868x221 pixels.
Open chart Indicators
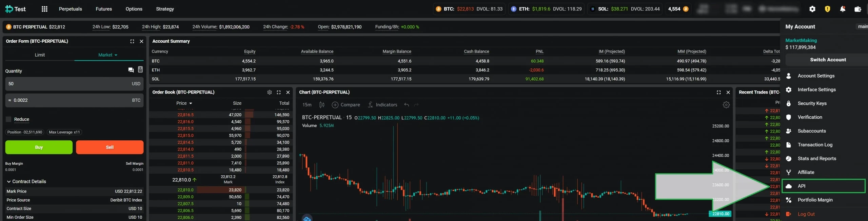point(382,105)
